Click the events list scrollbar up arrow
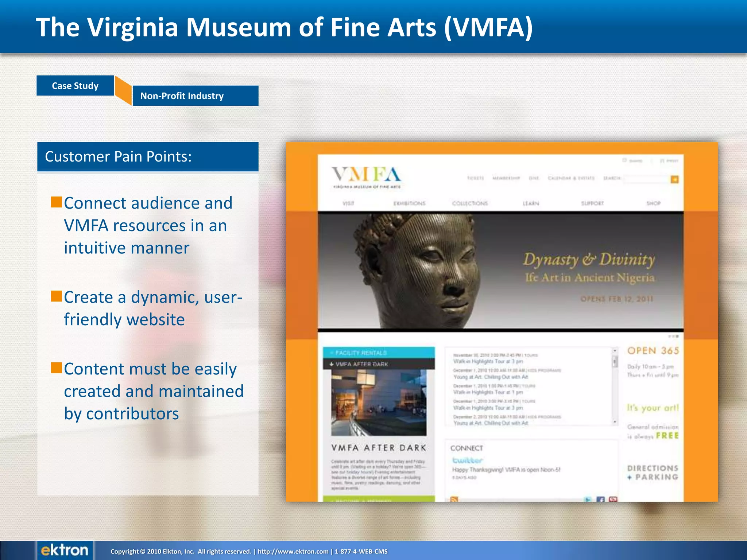This screenshot has width=747, height=560. click(x=615, y=350)
